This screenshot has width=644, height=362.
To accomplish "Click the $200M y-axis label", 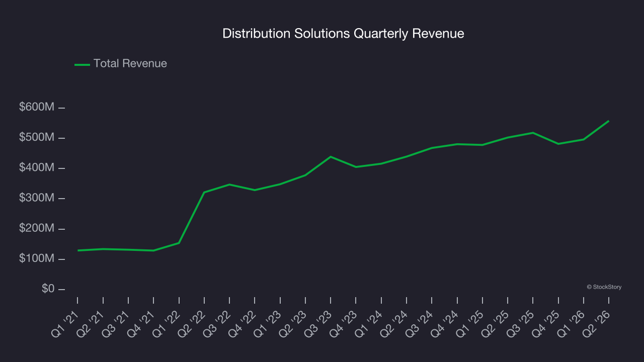I will 37,228.
